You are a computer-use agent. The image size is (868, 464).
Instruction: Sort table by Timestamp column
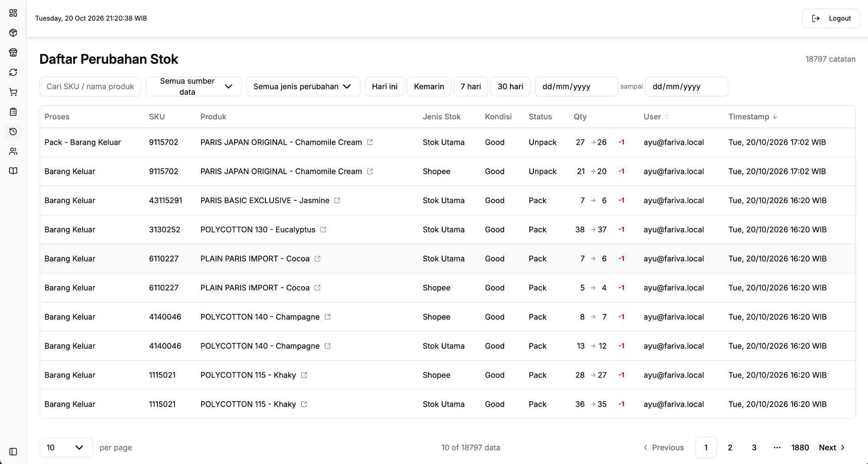pyautogui.click(x=753, y=117)
